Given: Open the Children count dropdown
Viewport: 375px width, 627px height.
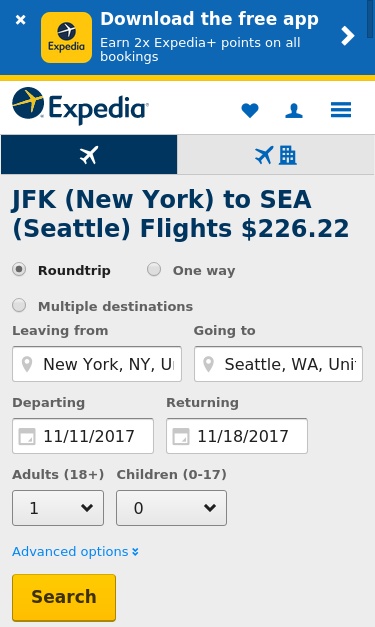Looking at the screenshot, I should point(172,508).
